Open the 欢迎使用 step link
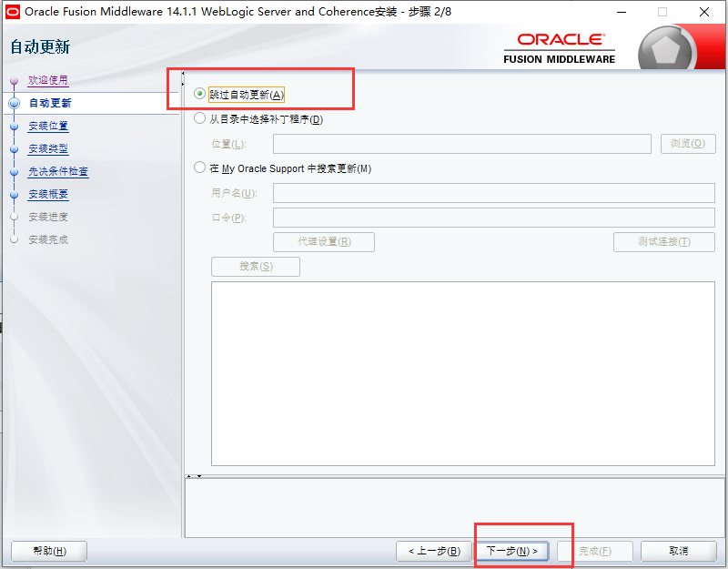The image size is (728, 569). pos(48,80)
